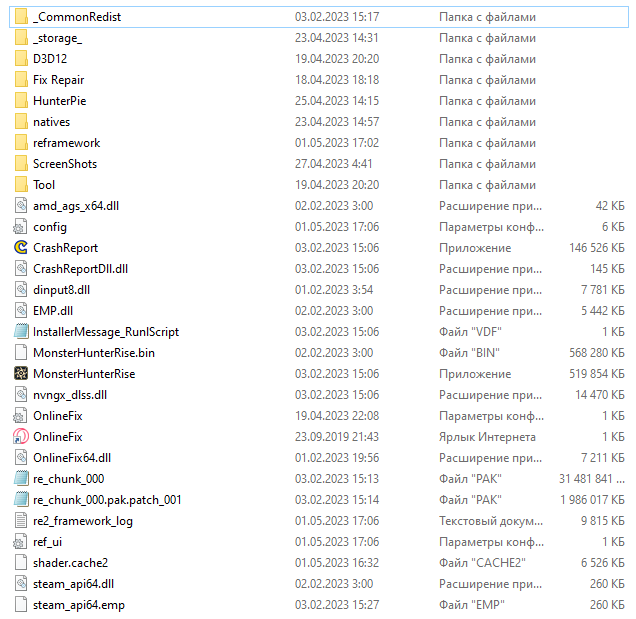Select the MonsterHunterRise.bin file icon
The width and height of the screenshot is (636, 619).
tap(21, 352)
